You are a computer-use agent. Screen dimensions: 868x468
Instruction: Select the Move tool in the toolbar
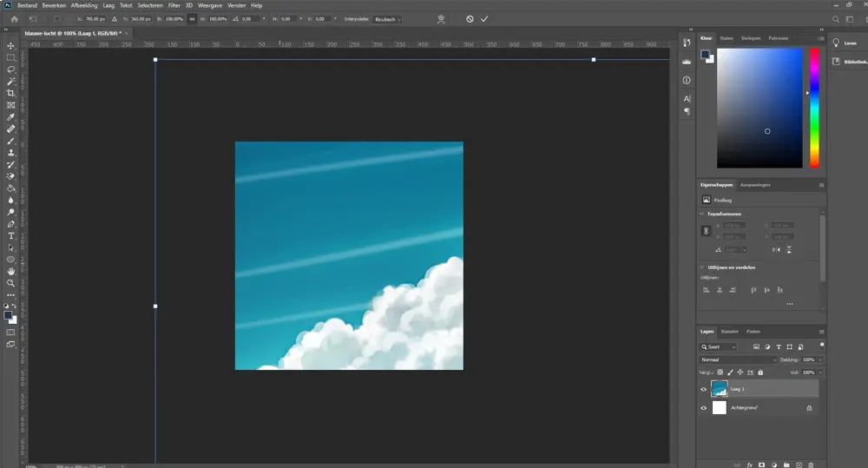(10, 45)
